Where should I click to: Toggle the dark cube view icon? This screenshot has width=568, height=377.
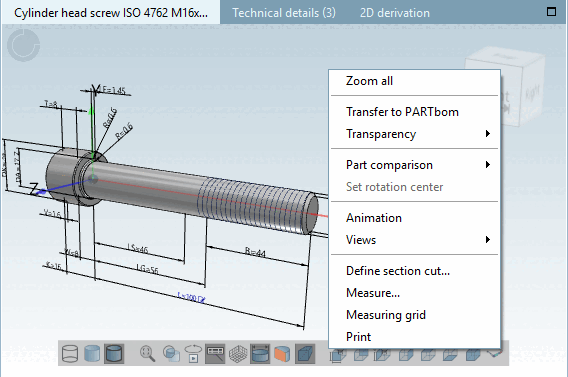click(305, 354)
